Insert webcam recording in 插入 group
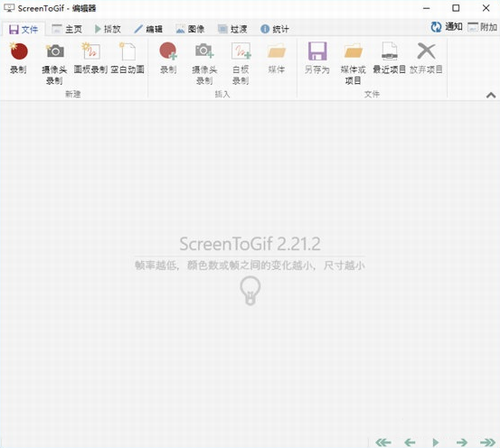 (204, 63)
